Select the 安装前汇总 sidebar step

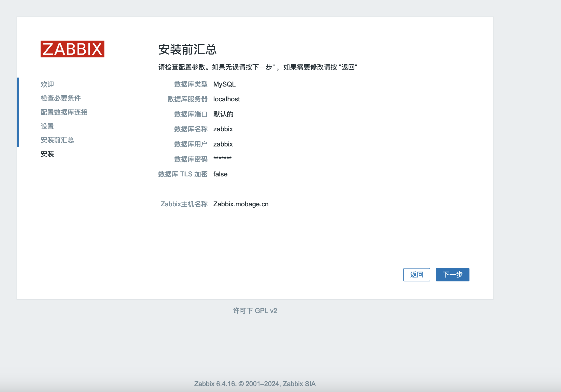pyautogui.click(x=57, y=140)
